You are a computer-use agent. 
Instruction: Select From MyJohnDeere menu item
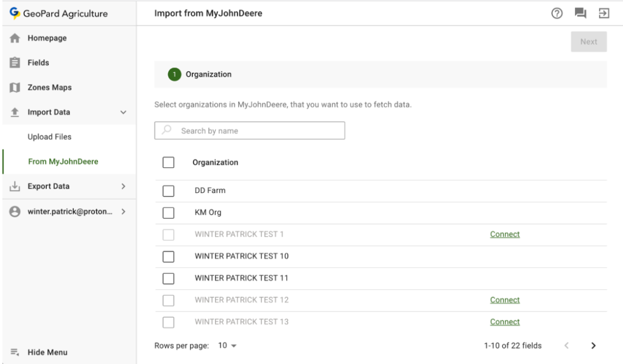click(63, 162)
